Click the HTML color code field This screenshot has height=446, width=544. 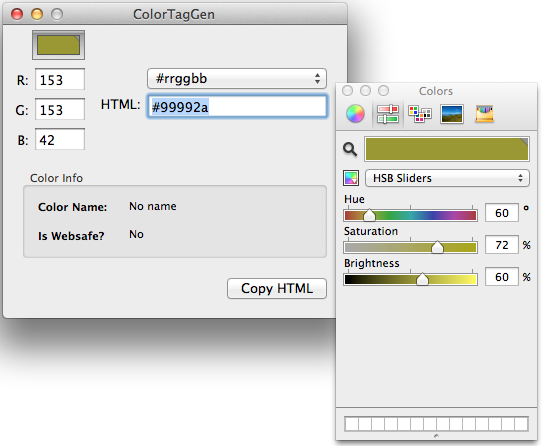[237, 106]
